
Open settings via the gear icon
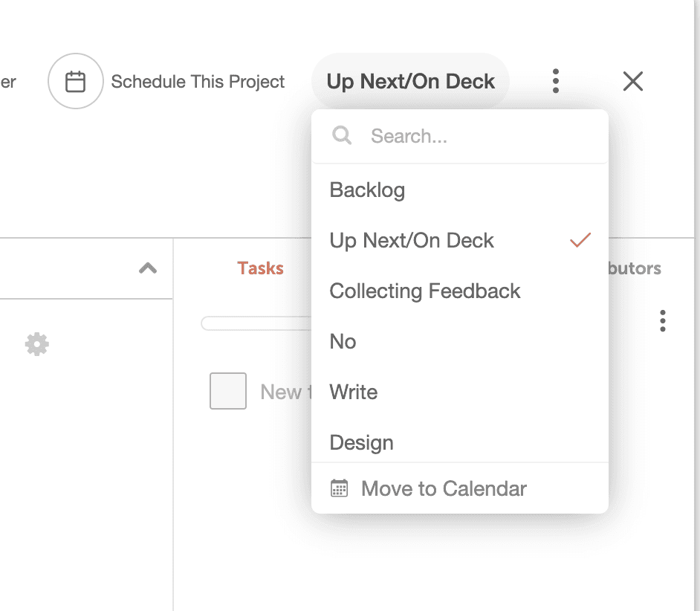[37, 344]
